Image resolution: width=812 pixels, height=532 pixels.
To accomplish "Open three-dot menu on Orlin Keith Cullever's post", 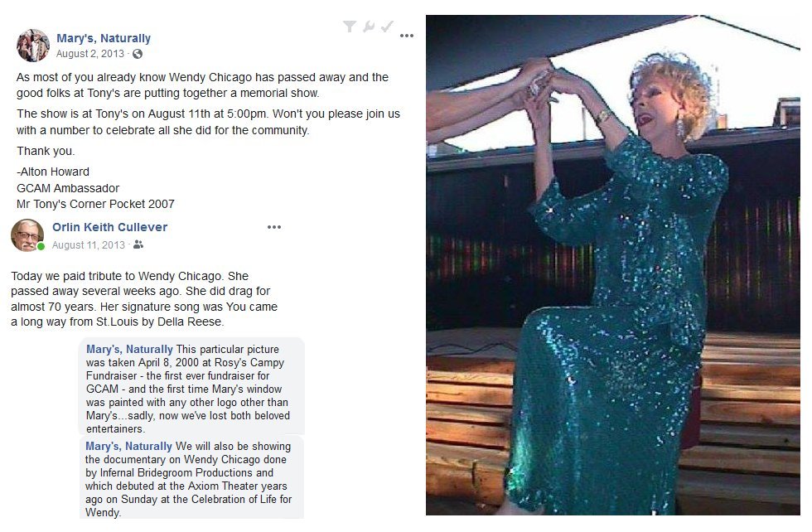I will click(x=274, y=227).
